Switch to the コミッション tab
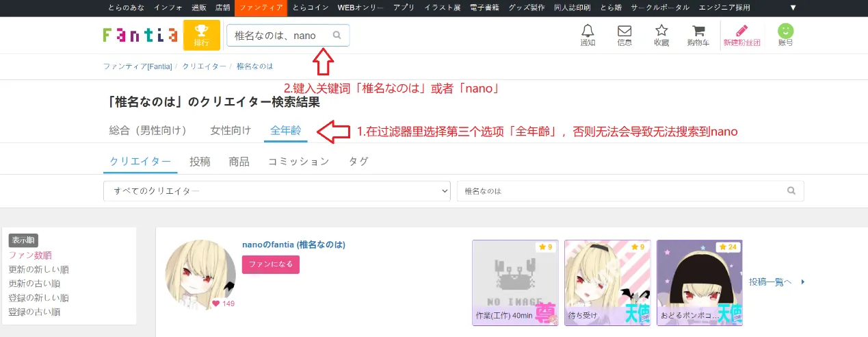This screenshot has width=868, height=337. pos(298,162)
